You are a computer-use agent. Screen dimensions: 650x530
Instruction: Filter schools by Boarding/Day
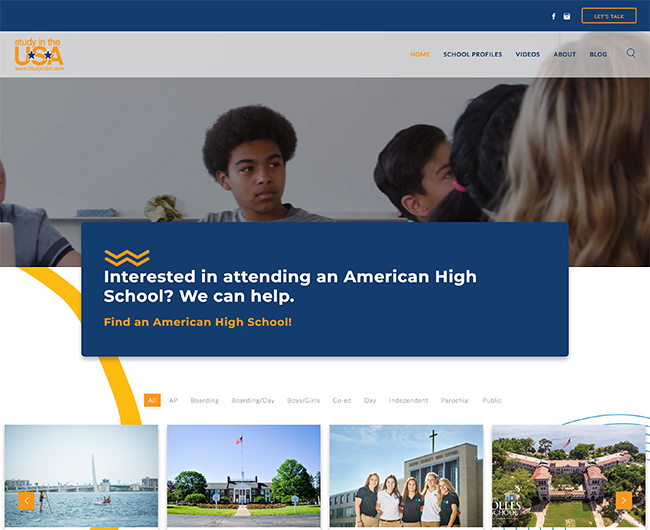253,400
